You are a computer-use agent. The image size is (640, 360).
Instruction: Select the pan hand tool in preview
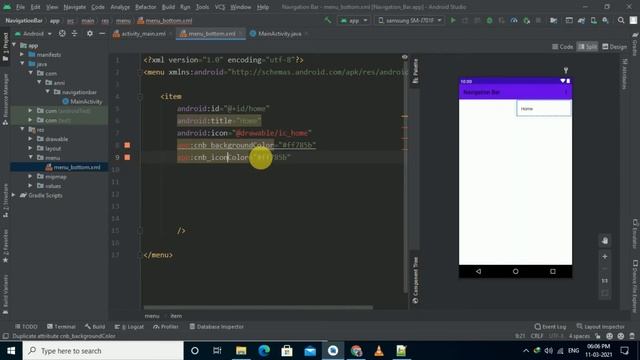(605, 240)
